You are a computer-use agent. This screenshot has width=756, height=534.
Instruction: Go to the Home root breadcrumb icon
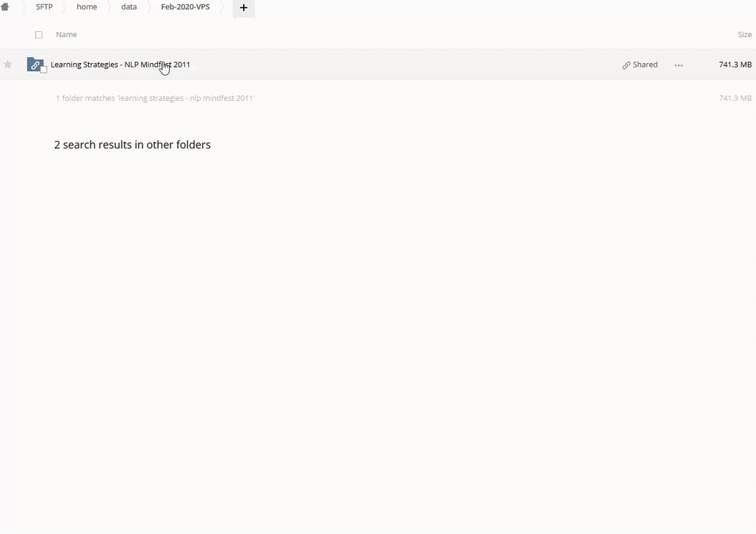[5, 7]
